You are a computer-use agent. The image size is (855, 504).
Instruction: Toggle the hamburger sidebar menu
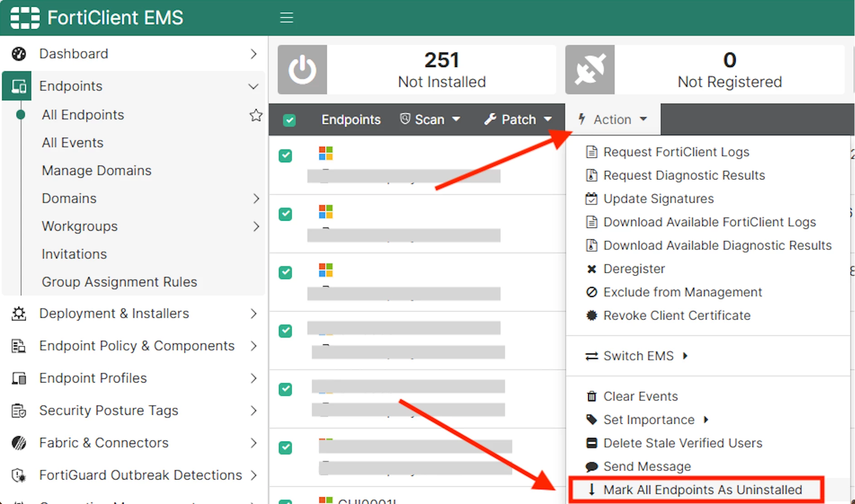[287, 18]
